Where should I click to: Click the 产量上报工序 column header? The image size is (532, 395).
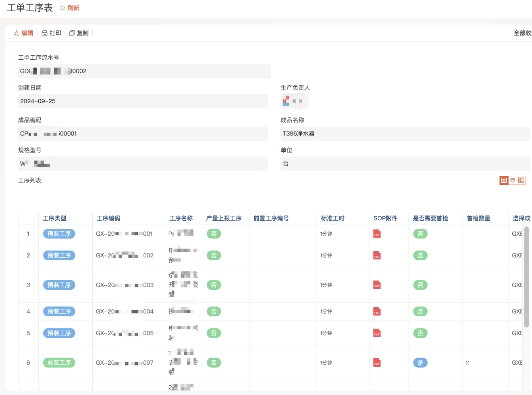(x=224, y=218)
